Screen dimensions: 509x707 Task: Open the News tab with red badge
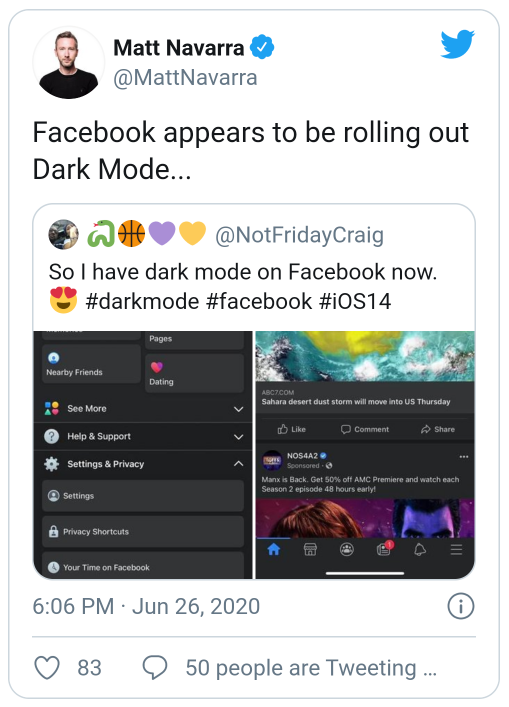384,548
